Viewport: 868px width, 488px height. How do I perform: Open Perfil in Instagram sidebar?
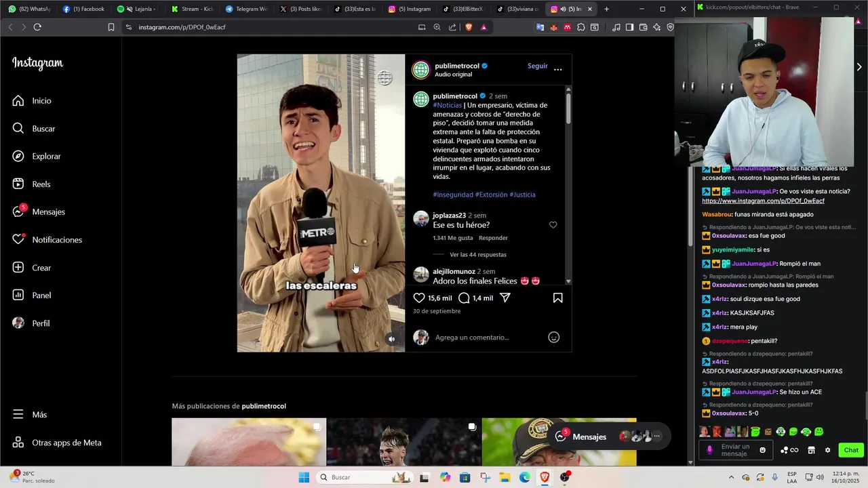coord(32,323)
